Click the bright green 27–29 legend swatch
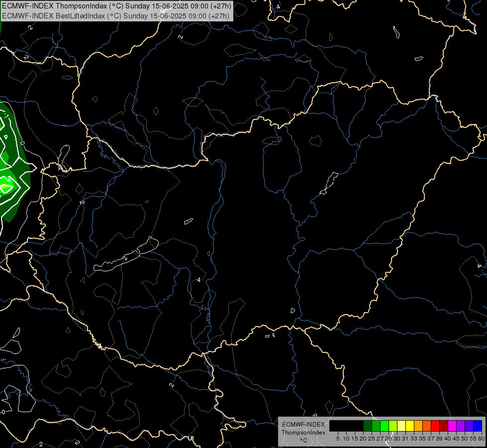This screenshot has width=487, height=448. click(385, 426)
